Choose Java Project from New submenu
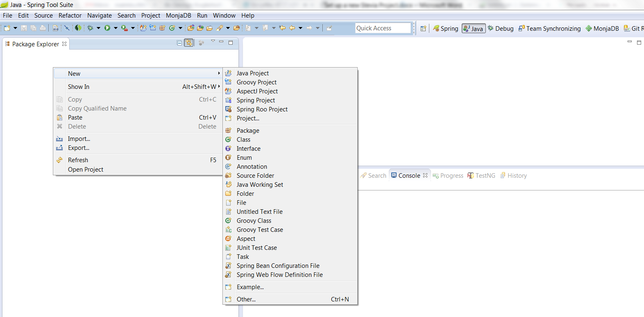The image size is (644, 317). pos(290,73)
